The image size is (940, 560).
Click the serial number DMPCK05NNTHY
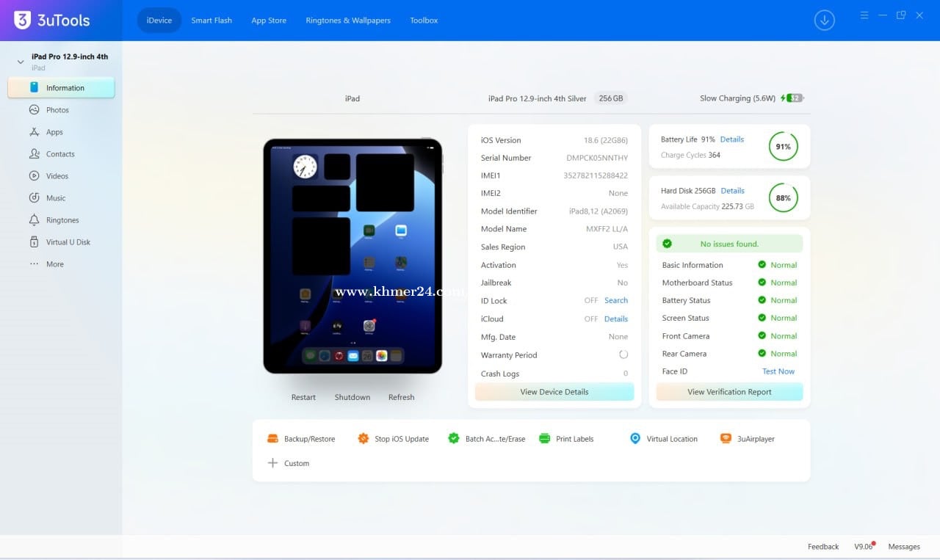coord(597,158)
